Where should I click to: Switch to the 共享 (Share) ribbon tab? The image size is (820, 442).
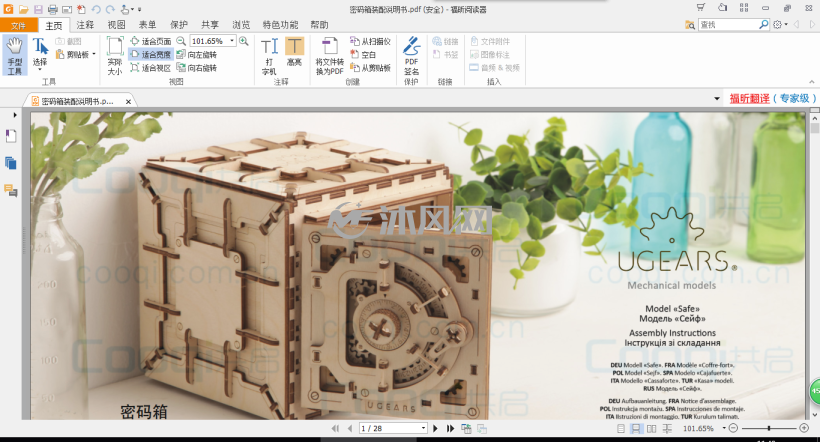[x=210, y=25]
